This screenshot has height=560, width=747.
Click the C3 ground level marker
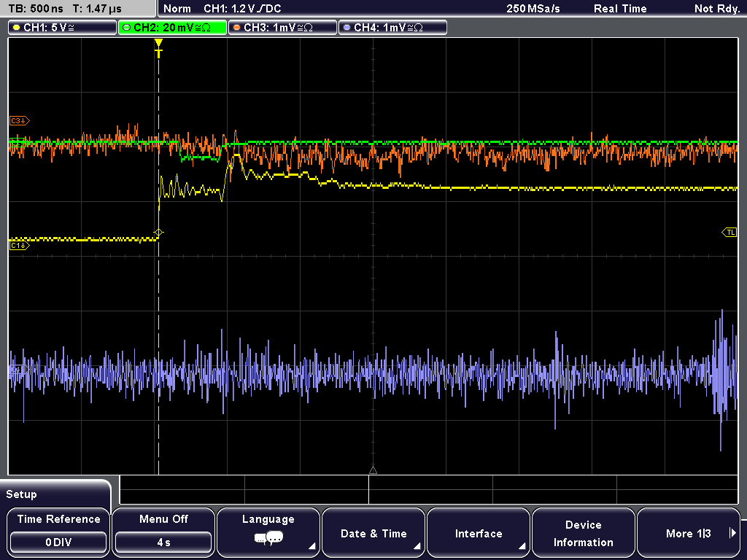point(19,121)
